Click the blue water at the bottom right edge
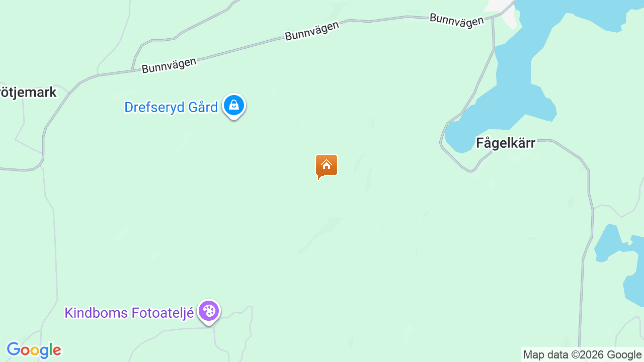Viewport: 644px width, 362px height. 635,289
